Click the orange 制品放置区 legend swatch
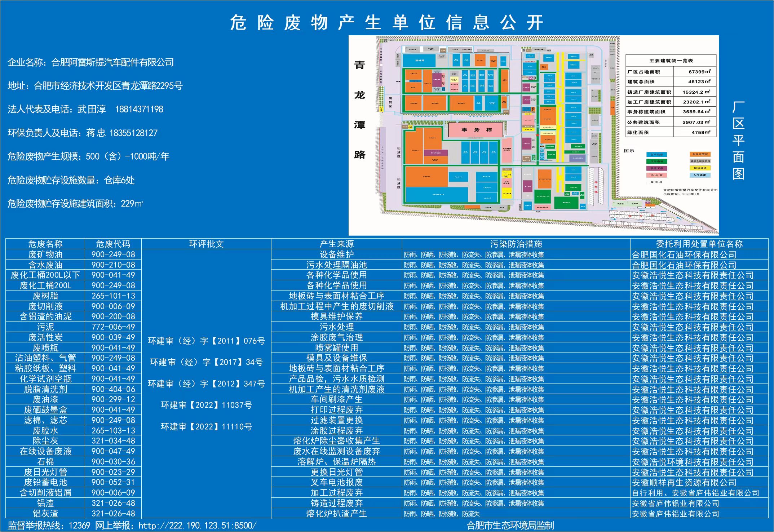The height and width of the screenshot is (532, 774). [x=700, y=154]
